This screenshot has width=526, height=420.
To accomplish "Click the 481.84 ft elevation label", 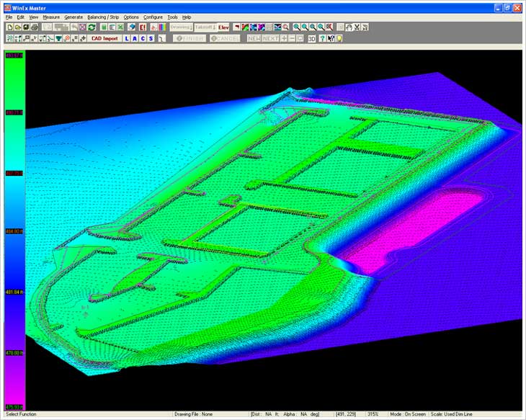I will pos(14,292).
